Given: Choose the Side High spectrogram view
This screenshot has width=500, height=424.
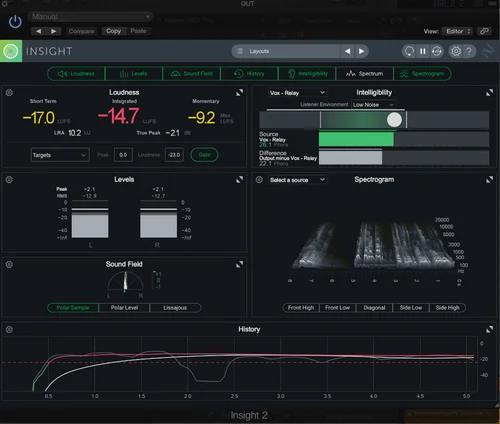Looking at the screenshot, I should [x=447, y=308].
